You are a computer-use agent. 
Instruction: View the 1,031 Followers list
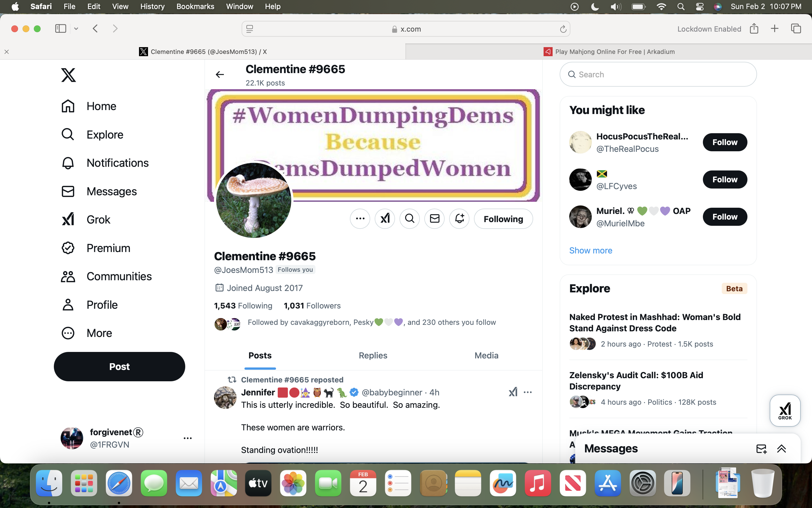(x=312, y=306)
